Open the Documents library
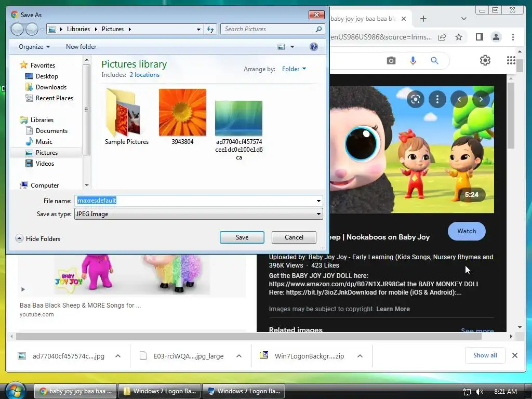The image size is (532, 399). pyautogui.click(x=51, y=130)
